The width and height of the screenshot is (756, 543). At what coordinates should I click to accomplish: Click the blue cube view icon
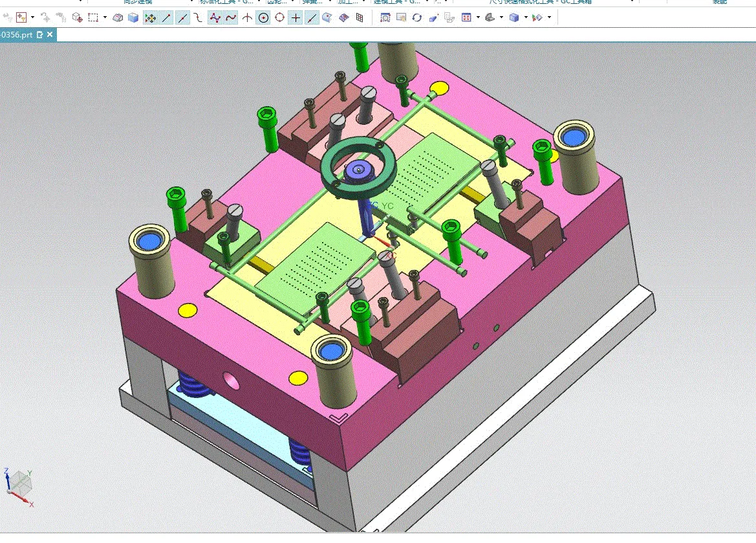[x=514, y=18]
